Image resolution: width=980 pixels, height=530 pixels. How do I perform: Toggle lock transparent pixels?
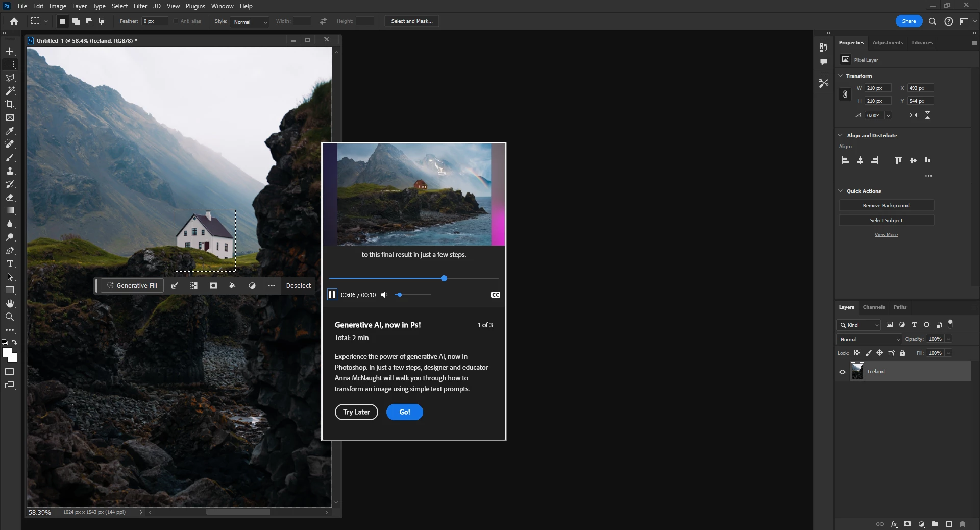pos(857,353)
